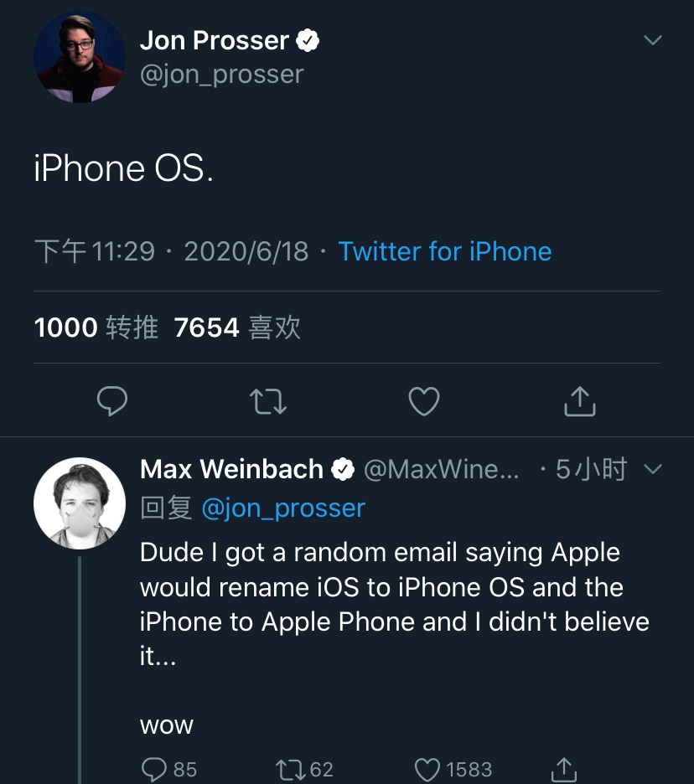The height and width of the screenshot is (784, 694).
Task: Retweet Jon Prosser's iPhone OS tweet
Action: tap(269, 402)
